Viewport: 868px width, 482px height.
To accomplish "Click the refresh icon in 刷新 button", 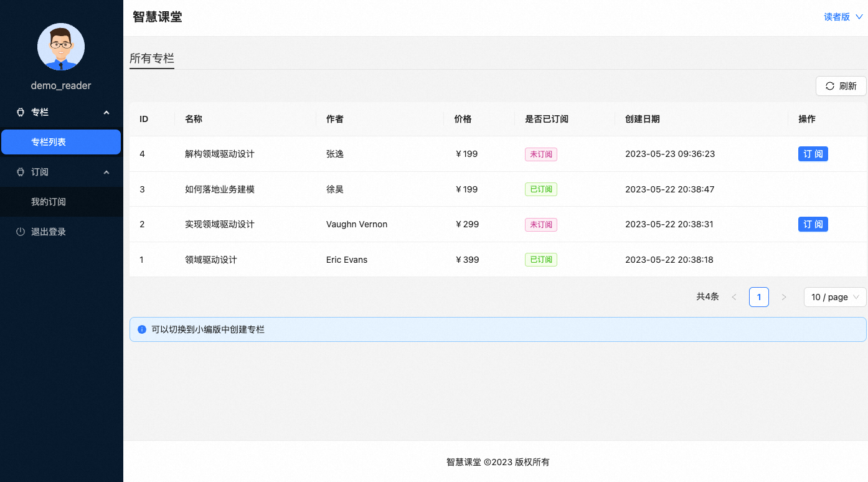I will (x=830, y=86).
